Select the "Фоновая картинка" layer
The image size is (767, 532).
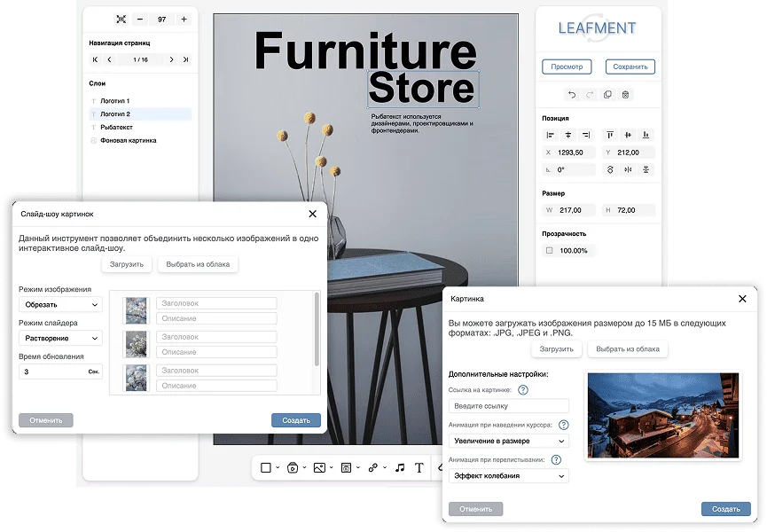tap(128, 140)
